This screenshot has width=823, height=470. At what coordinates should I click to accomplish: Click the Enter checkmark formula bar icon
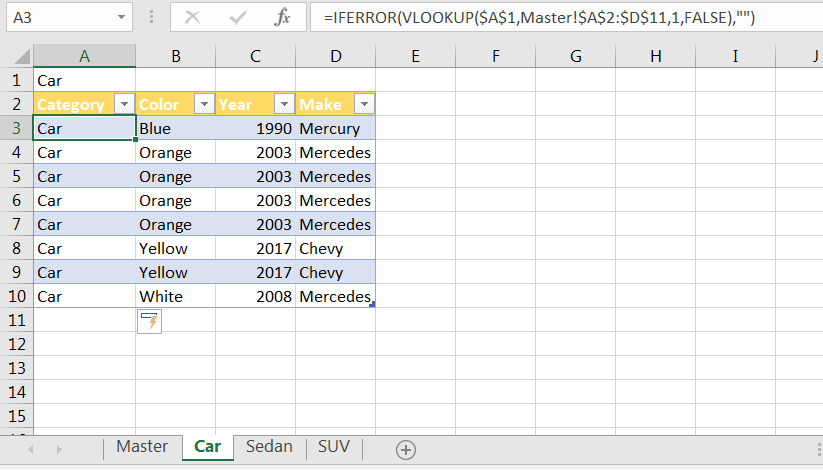point(238,17)
